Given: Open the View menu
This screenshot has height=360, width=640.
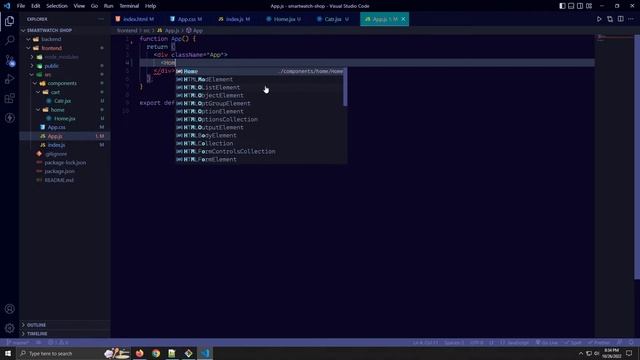Looking at the screenshot, I should tap(79, 6).
